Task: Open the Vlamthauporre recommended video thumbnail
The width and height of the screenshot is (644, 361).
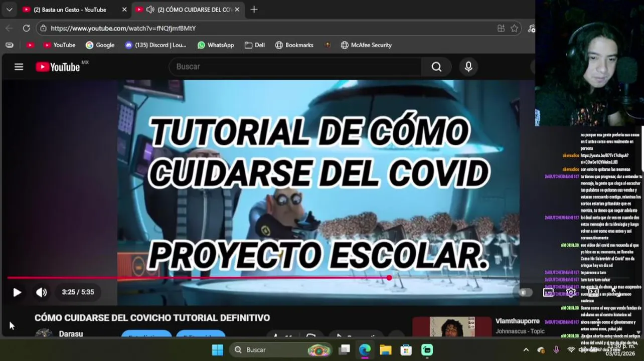Action: click(452, 327)
